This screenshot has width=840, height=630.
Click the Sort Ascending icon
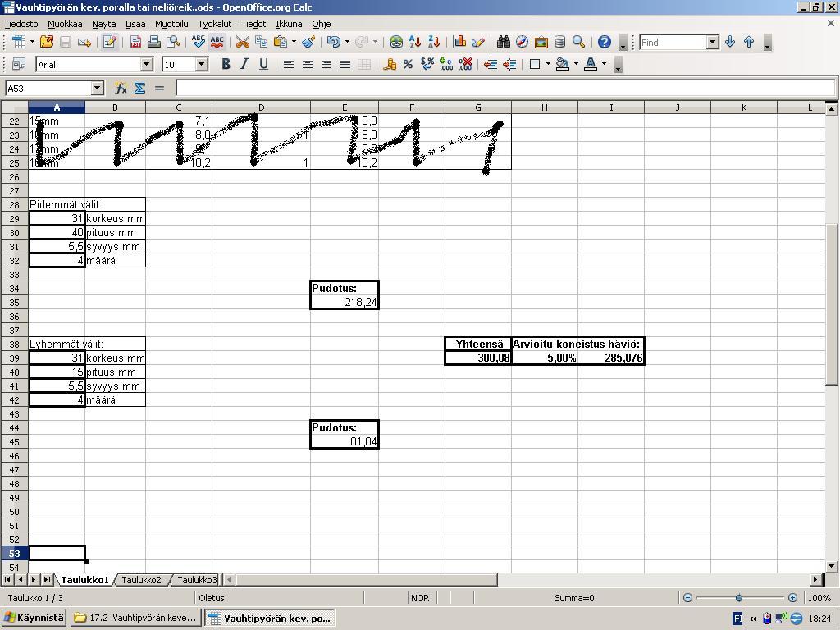coord(415,42)
